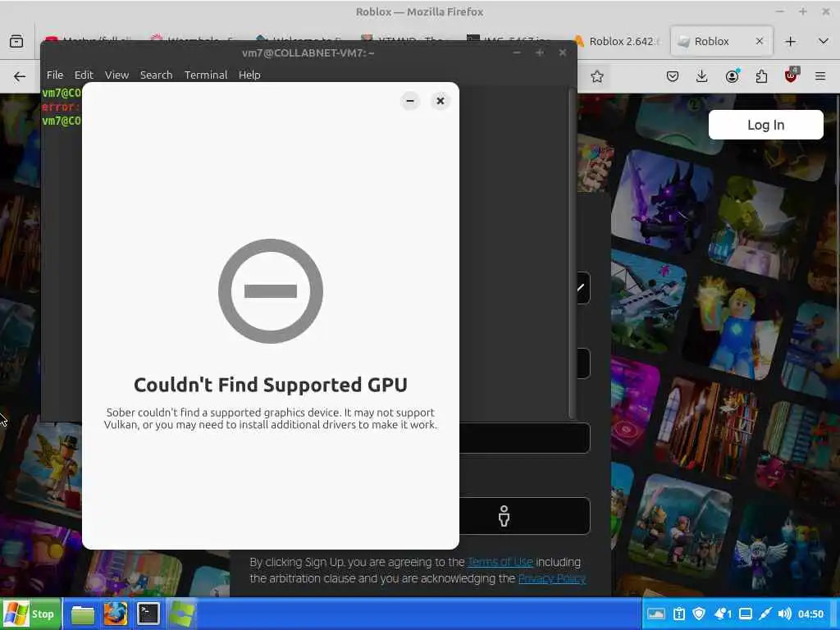Open the Firefox Downloads panel
The width and height of the screenshot is (840, 630).
(701, 76)
